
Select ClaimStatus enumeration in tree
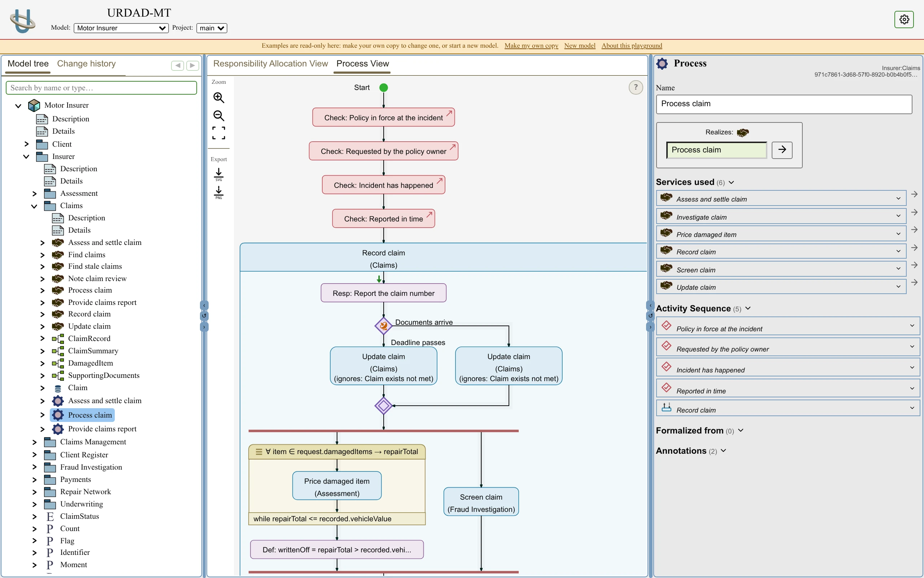[x=79, y=517]
